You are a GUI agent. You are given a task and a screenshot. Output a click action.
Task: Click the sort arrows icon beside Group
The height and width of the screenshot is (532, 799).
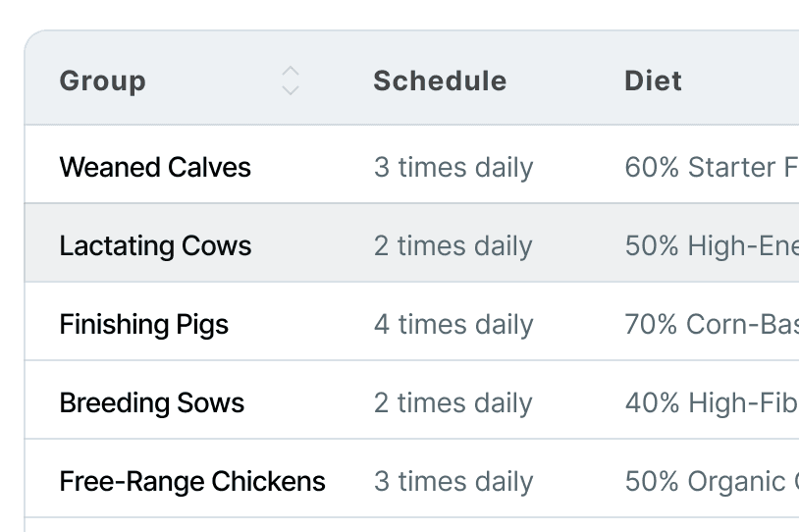click(x=291, y=80)
